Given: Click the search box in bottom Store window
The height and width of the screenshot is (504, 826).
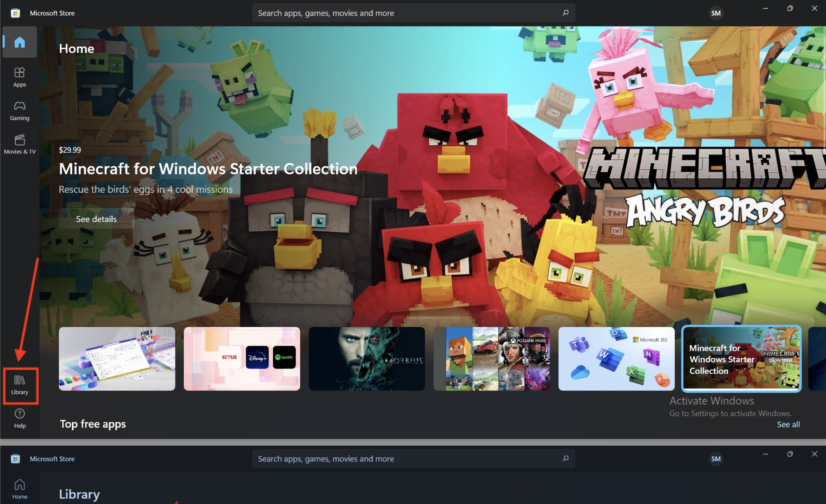Looking at the screenshot, I should pyautogui.click(x=413, y=459).
